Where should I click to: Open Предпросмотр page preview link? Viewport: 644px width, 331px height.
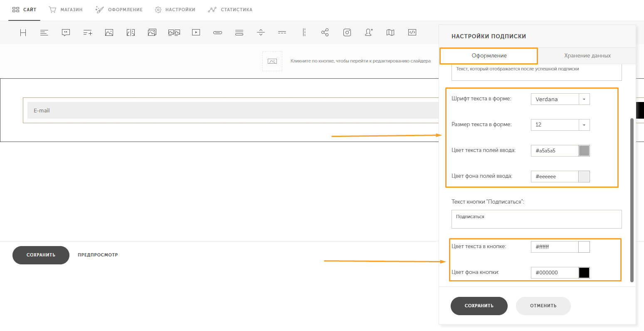[98, 255]
